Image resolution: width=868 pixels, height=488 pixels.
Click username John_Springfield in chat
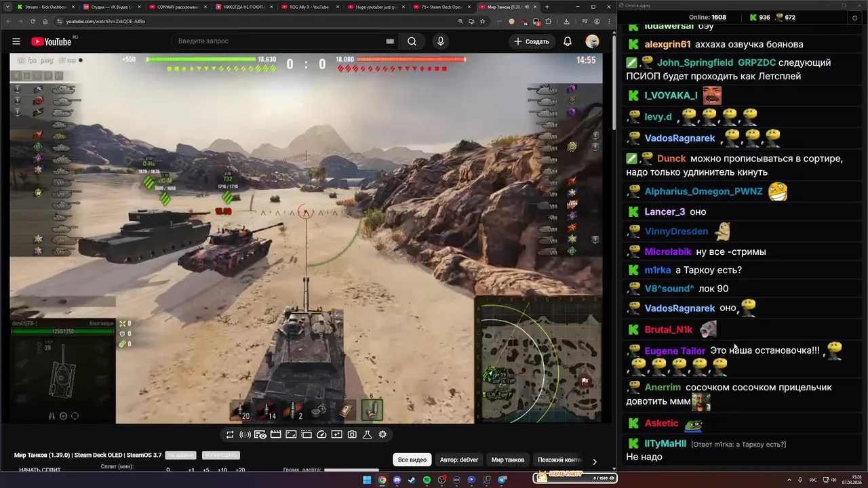click(x=694, y=62)
